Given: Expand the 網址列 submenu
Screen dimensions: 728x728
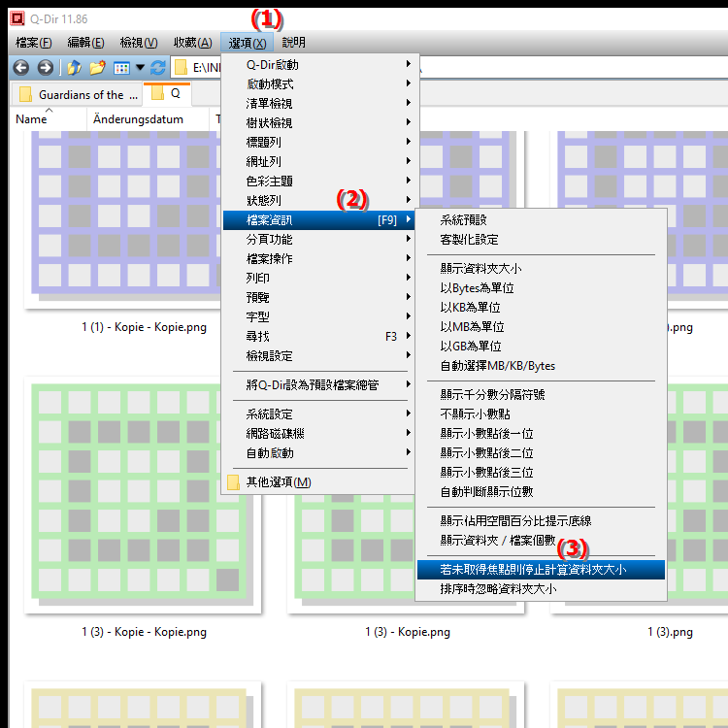Looking at the screenshot, I should [320, 161].
